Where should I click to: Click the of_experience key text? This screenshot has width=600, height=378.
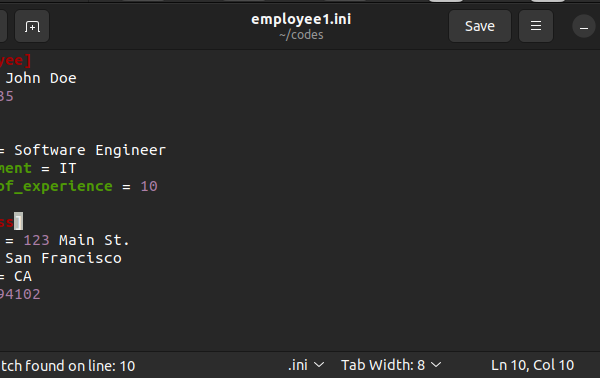point(56,186)
